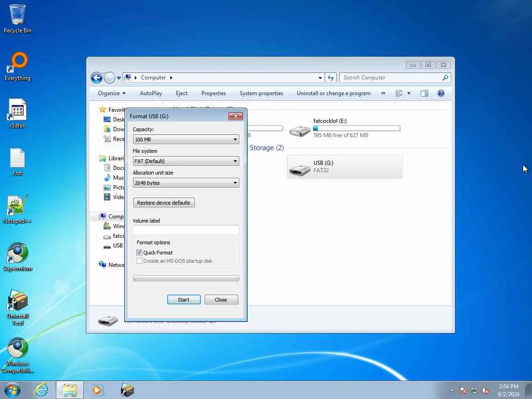Select Libraries in navigation pane

(x=112, y=158)
